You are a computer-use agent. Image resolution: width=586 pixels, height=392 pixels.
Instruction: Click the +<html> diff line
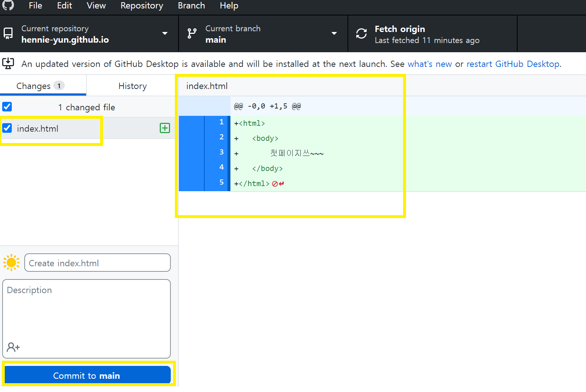click(x=250, y=123)
